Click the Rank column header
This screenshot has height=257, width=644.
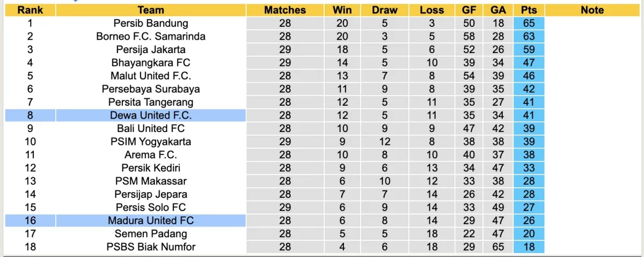click(30, 10)
